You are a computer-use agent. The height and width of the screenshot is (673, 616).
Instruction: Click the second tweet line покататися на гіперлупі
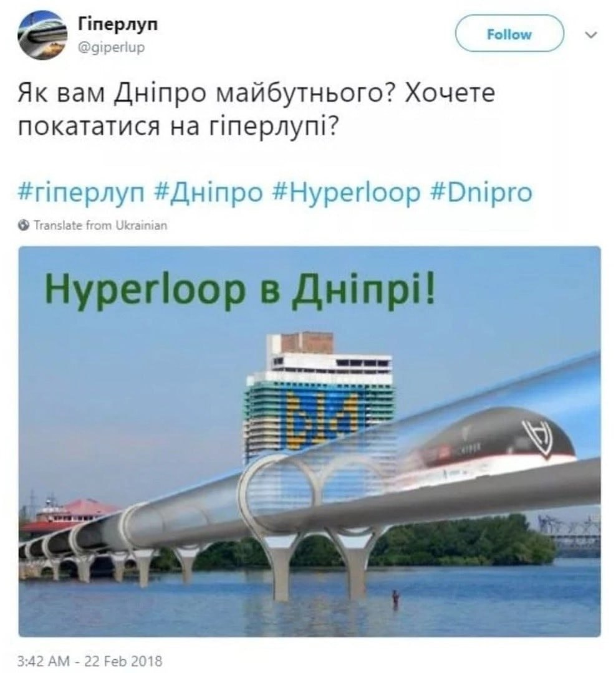[176, 126]
